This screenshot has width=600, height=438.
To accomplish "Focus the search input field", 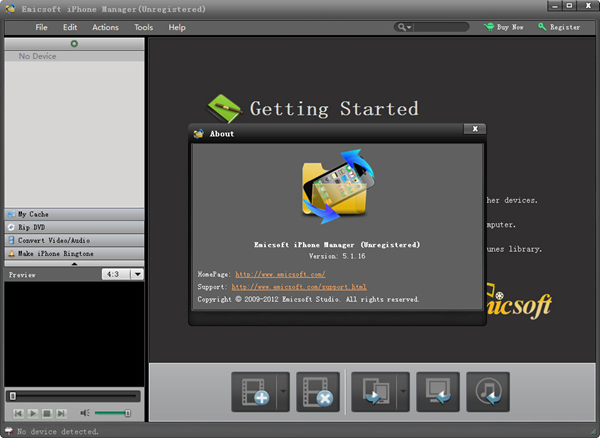I will click(x=441, y=27).
